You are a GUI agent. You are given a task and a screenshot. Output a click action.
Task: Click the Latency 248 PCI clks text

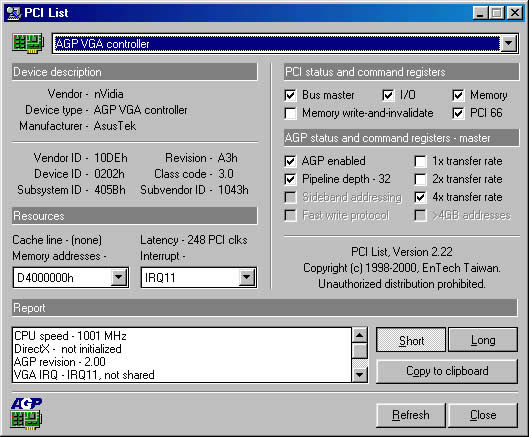coord(194,240)
